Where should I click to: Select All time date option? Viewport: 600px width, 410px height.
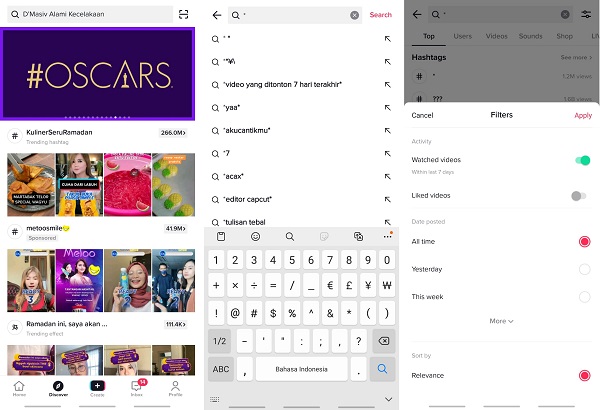(584, 242)
